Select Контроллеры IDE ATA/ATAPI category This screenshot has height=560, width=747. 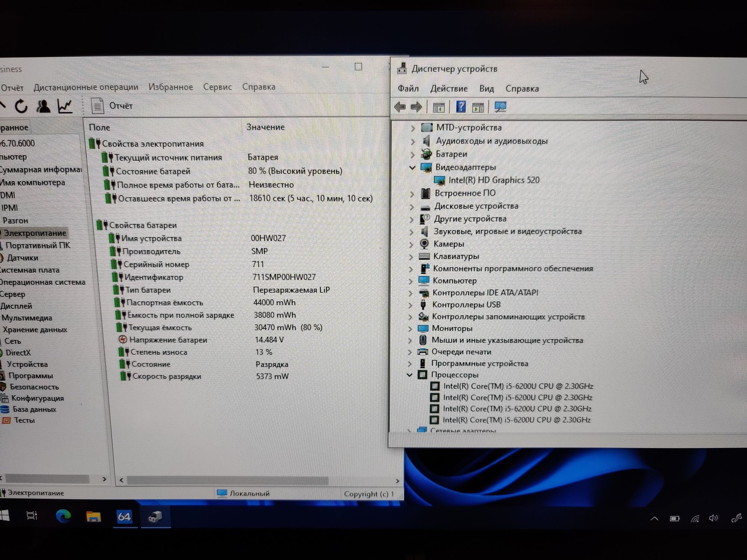coord(485,293)
